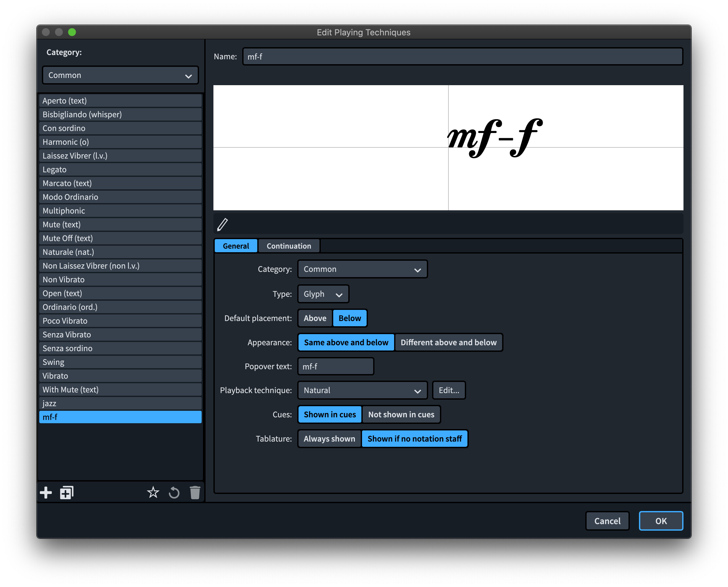Open the General tab Category dropdown
This screenshot has width=728, height=587.
coord(362,269)
